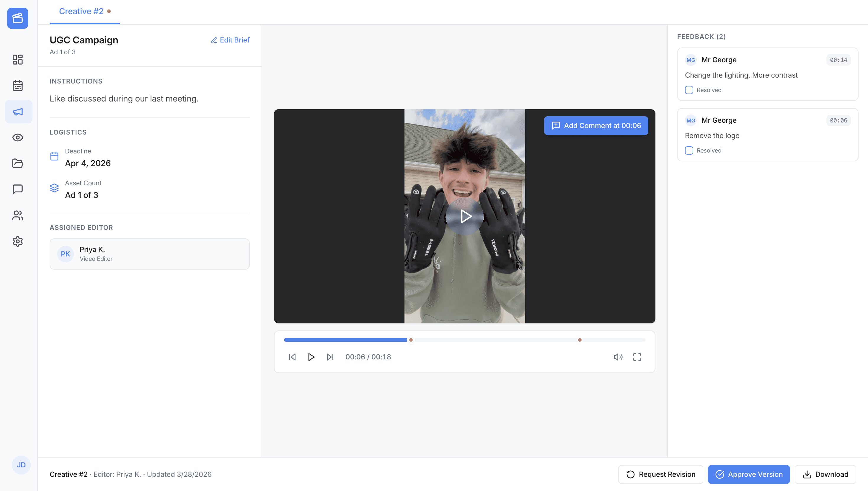
Task: Jump to the 00:14 timeline comment marker
Action: point(580,340)
